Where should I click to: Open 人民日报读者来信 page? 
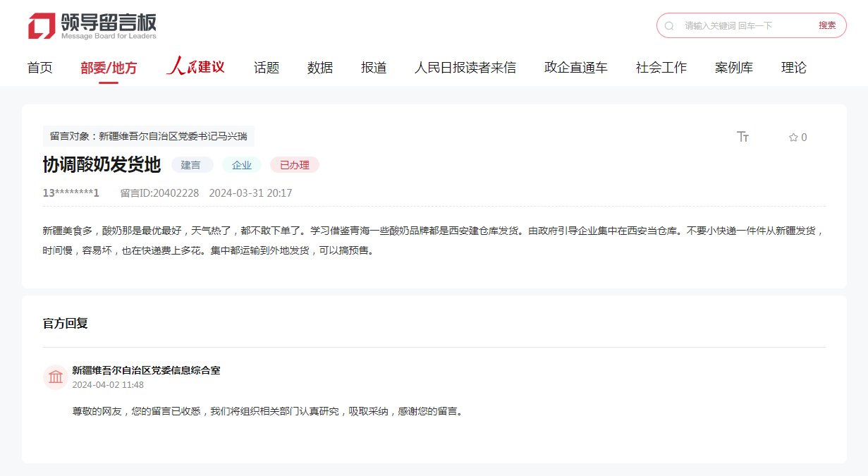tap(465, 68)
